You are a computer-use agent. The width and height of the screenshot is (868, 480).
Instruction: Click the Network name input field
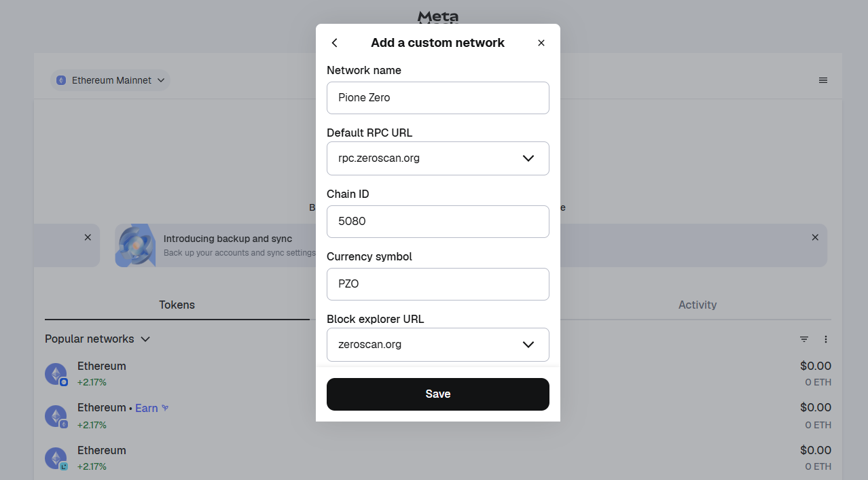click(437, 98)
